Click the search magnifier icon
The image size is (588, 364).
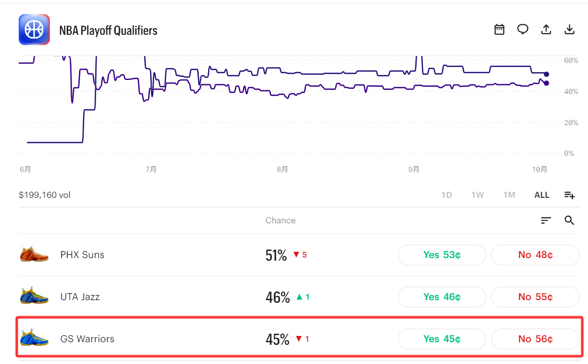point(569,220)
